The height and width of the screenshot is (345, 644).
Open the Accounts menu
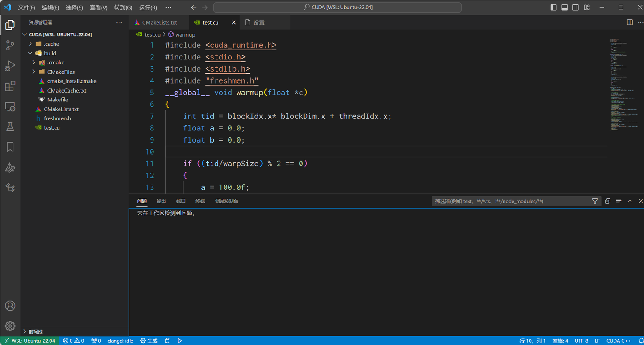[x=10, y=306]
